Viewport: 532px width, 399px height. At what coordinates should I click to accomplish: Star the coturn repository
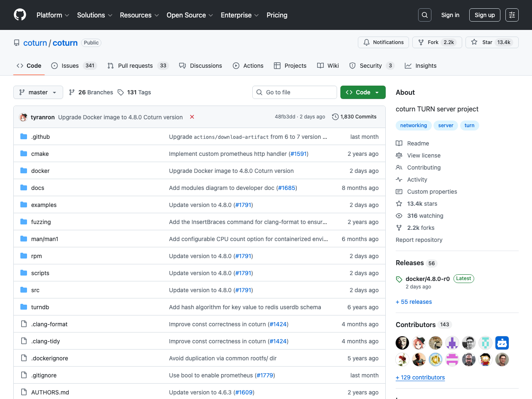coord(484,42)
